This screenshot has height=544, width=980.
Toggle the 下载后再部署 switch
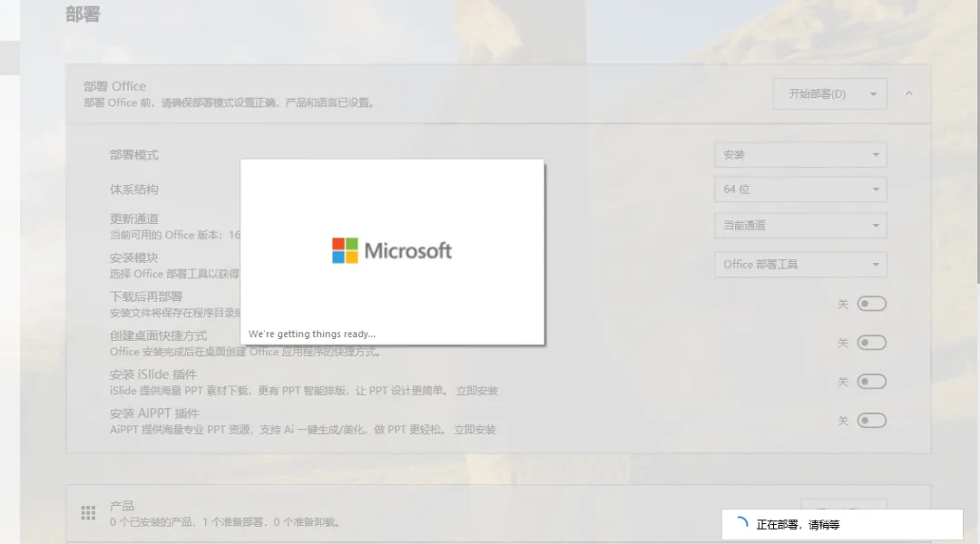[871, 304]
